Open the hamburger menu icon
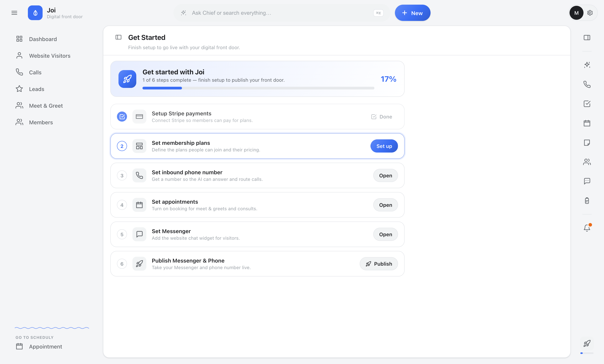 tap(14, 13)
